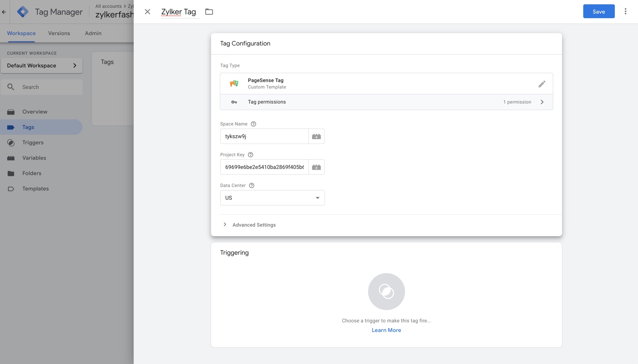Click the Triggering section heading
This screenshot has width=638, height=364.
pos(234,253)
